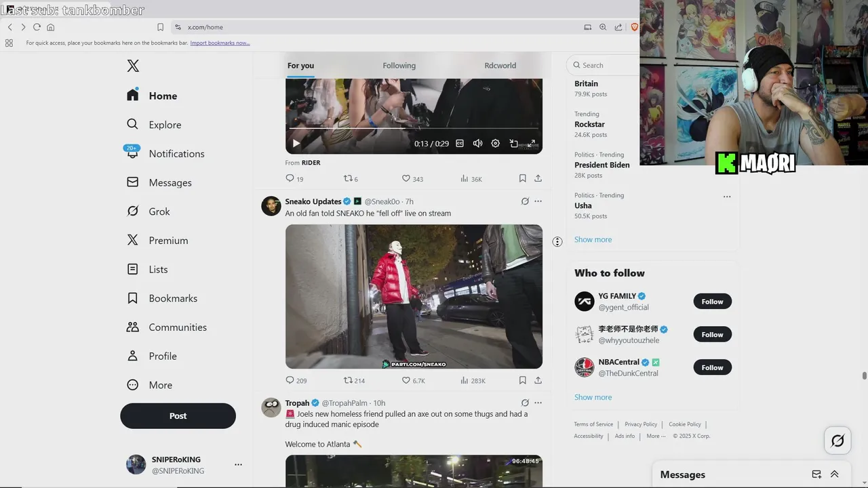Switch to the For you tab
868x488 pixels.
[x=300, y=66]
